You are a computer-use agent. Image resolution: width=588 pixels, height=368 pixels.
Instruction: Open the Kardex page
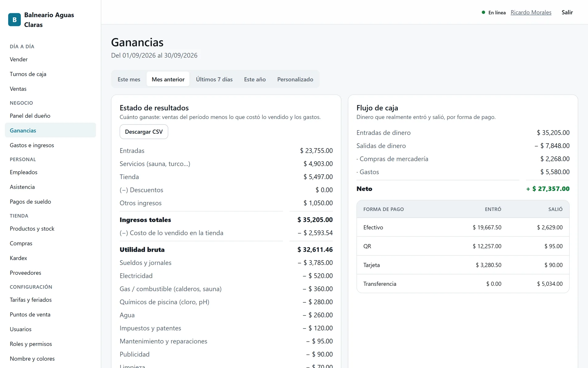[x=50, y=258]
